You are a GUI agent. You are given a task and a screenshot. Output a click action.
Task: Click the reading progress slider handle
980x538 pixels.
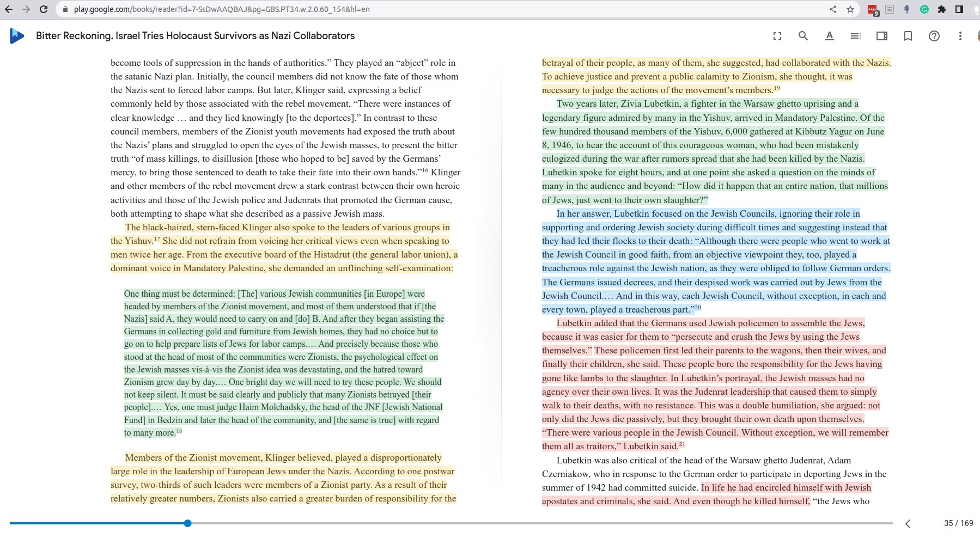click(x=187, y=523)
